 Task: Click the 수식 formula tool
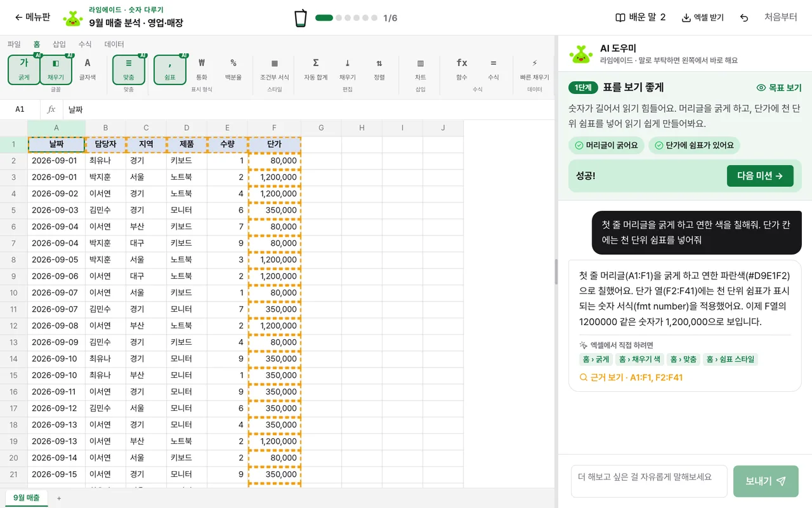point(494,69)
